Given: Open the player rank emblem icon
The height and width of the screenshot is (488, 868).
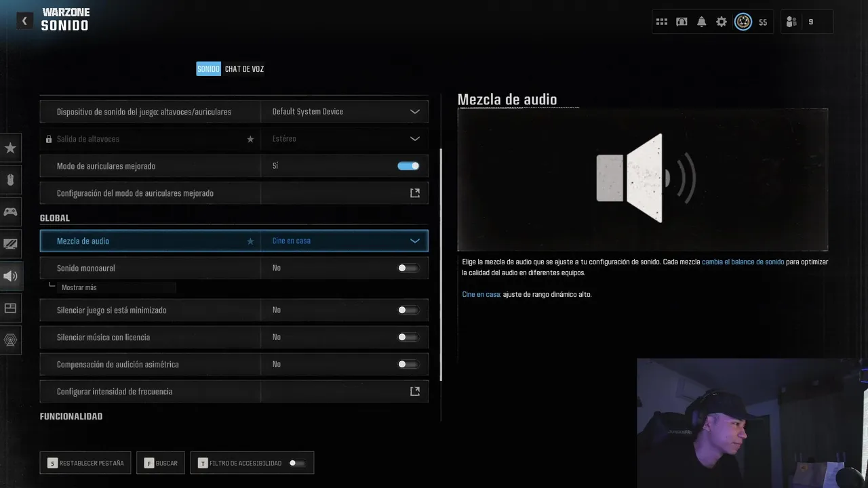Looking at the screenshot, I should (743, 22).
